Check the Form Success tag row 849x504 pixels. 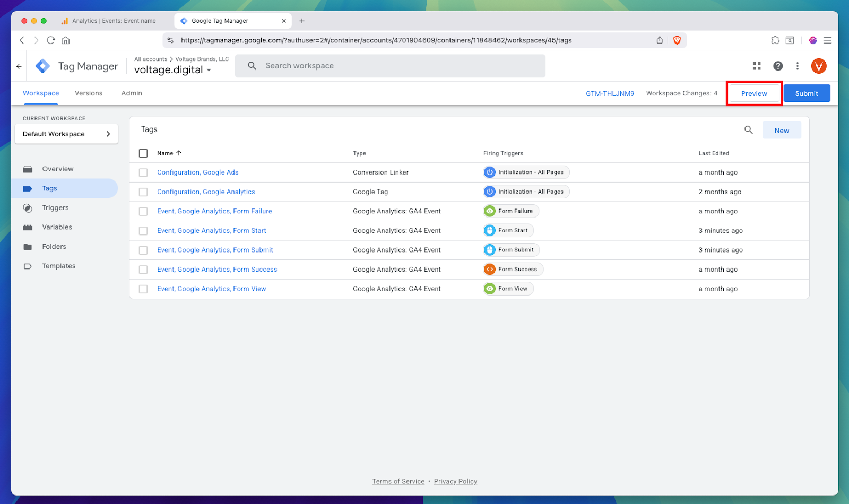(x=143, y=270)
